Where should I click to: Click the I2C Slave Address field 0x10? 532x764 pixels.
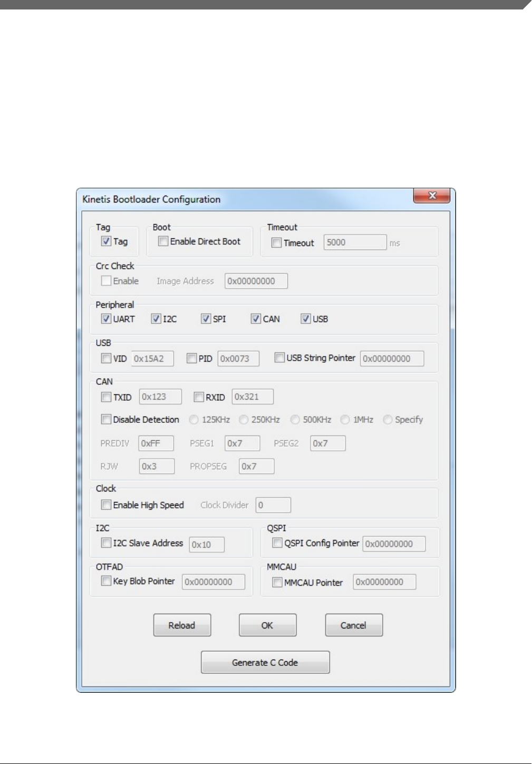click(x=207, y=545)
